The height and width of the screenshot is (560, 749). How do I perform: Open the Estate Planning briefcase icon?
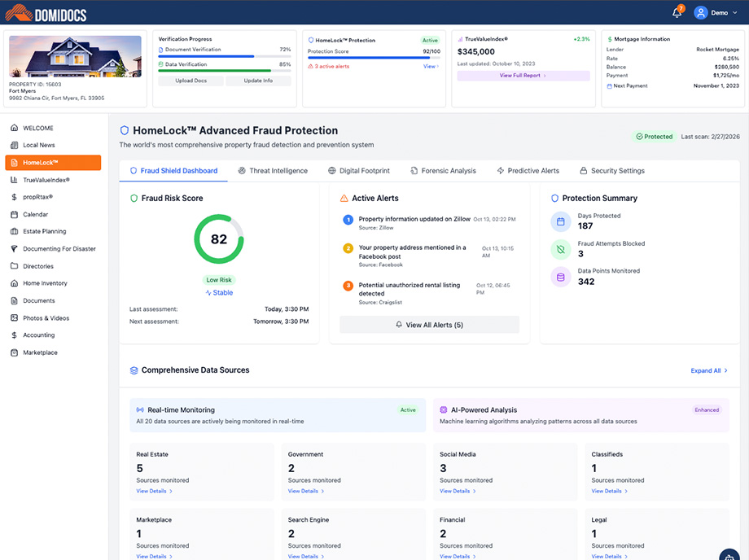click(x=15, y=231)
